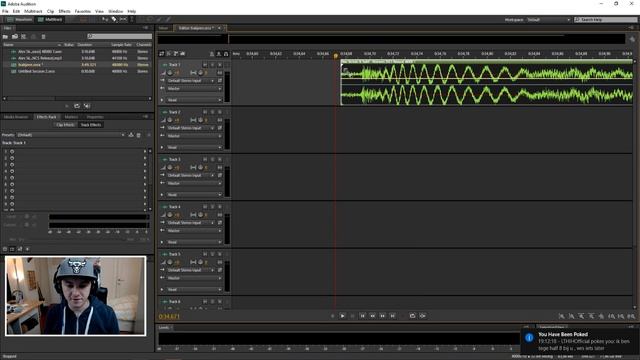Adjust Track 1 stereo pan knob
This screenshot has height=360, width=640.
click(x=200, y=73)
